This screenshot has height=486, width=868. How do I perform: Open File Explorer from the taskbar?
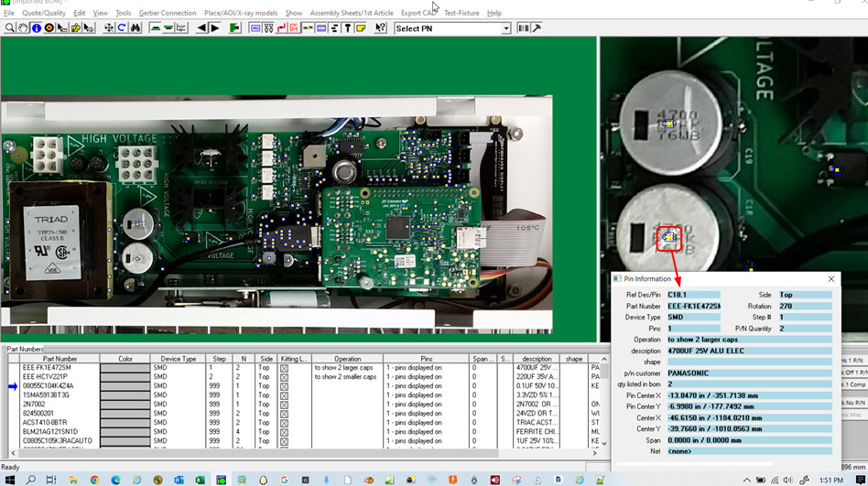[73, 480]
